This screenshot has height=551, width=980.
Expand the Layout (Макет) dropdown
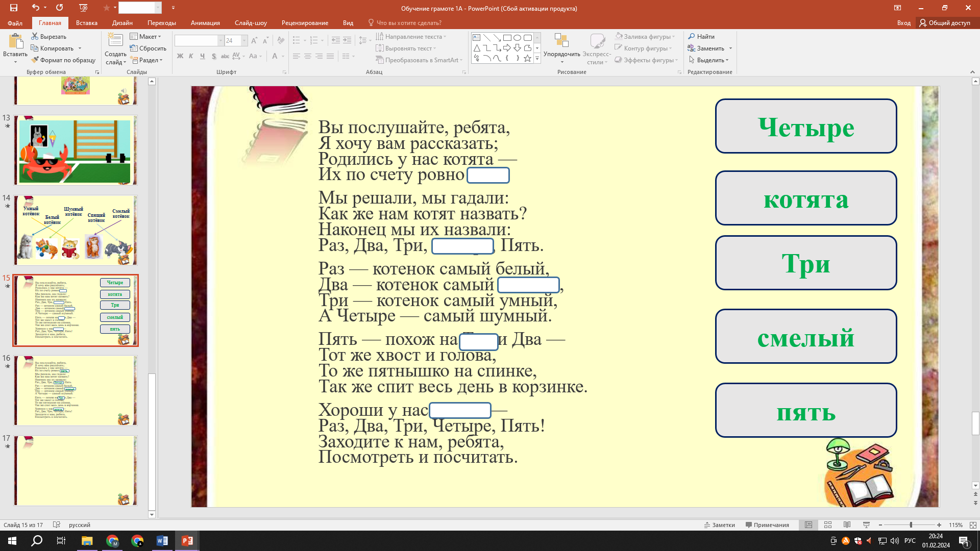point(145,37)
